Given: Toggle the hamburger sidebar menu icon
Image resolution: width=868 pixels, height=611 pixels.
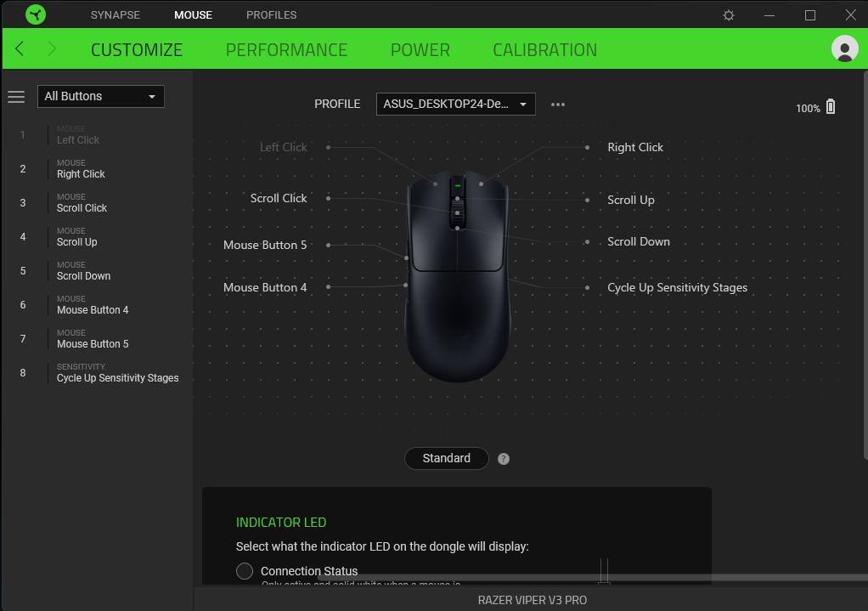Looking at the screenshot, I should (16, 97).
